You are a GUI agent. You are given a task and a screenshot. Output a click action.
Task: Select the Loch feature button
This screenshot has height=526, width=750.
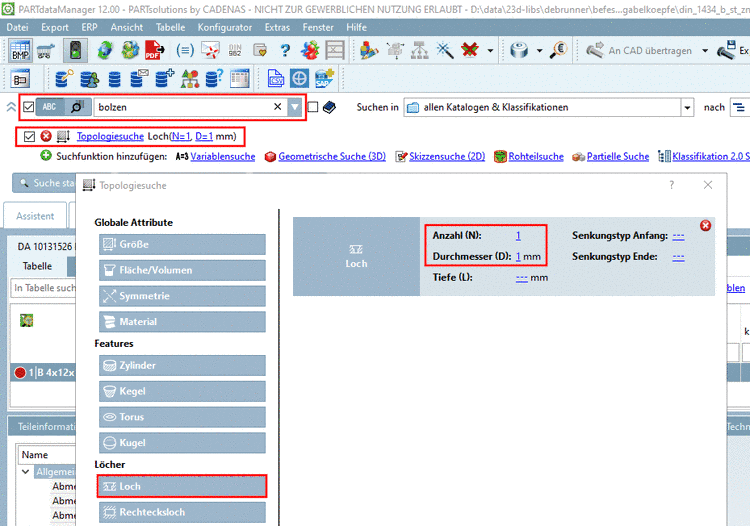click(x=182, y=486)
